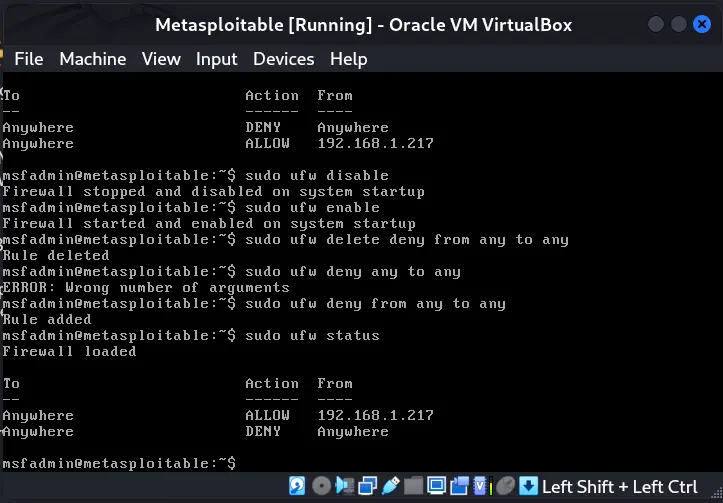Click the 'sudo ufw disable' command line
Image resolution: width=723 pixels, height=503 pixels.
pos(196,176)
